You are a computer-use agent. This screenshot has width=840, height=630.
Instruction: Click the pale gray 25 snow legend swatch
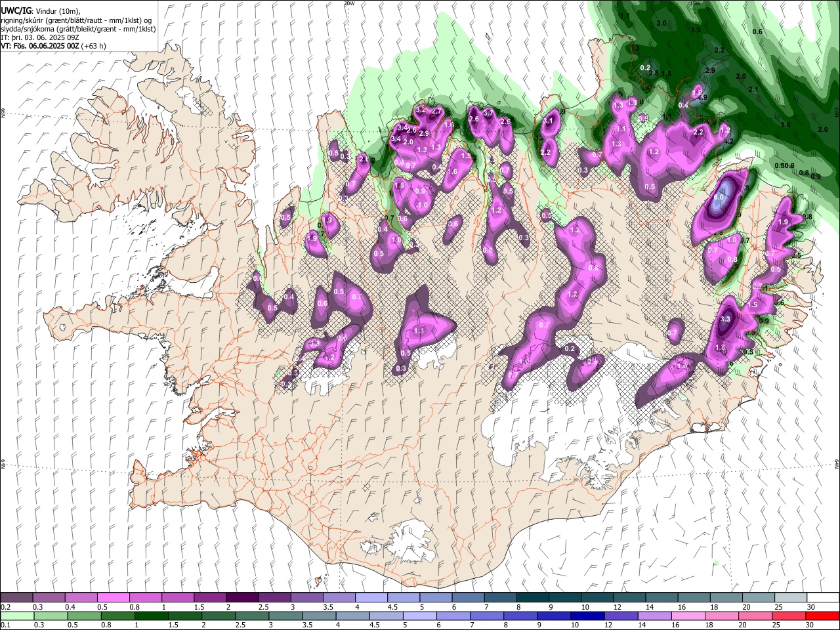click(791, 598)
